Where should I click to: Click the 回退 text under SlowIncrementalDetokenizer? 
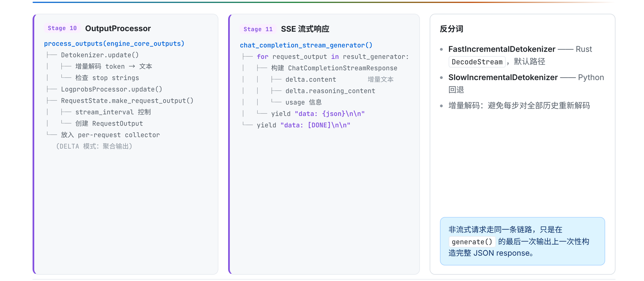(x=456, y=90)
